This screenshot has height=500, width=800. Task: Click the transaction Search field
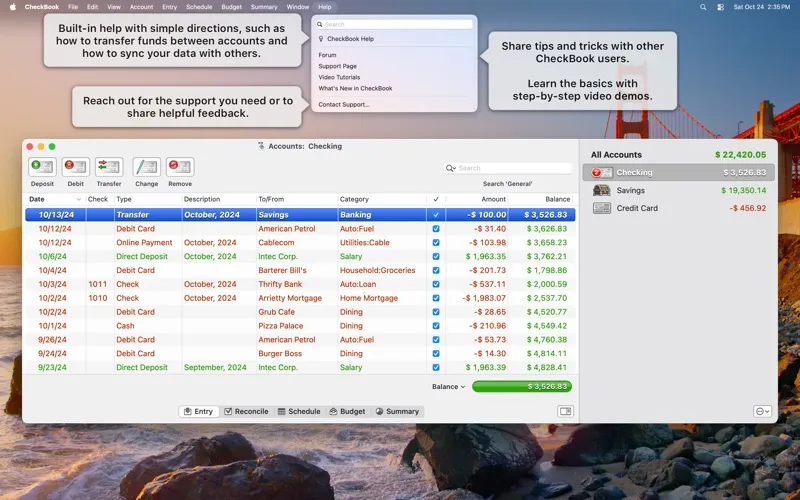(x=508, y=168)
